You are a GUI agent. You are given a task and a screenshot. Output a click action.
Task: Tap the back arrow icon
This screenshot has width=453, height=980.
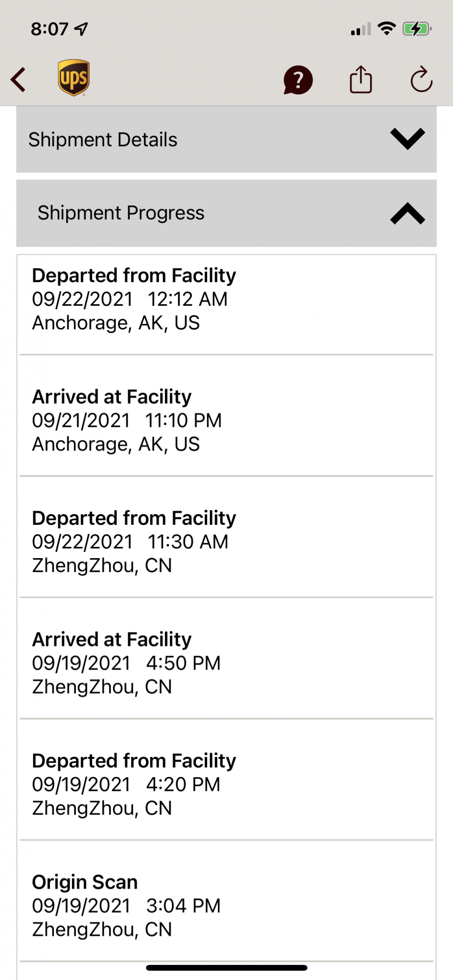(19, 80)
